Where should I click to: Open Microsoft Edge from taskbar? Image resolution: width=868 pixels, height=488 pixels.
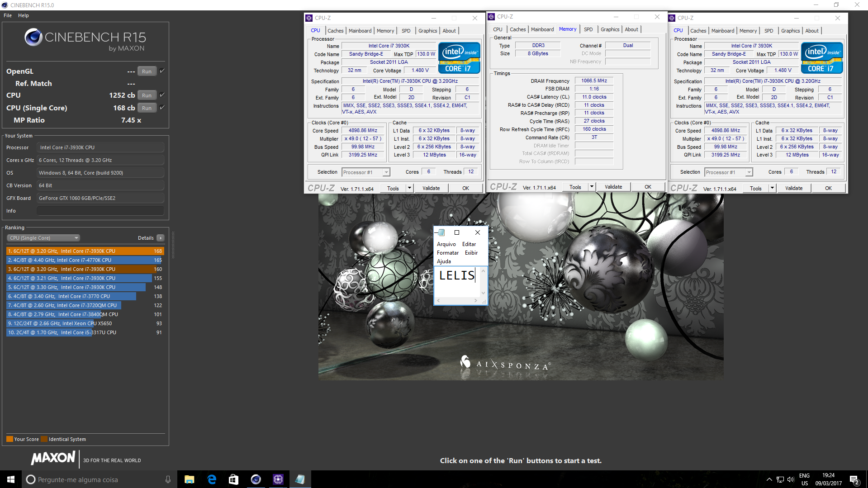[211, 479]
